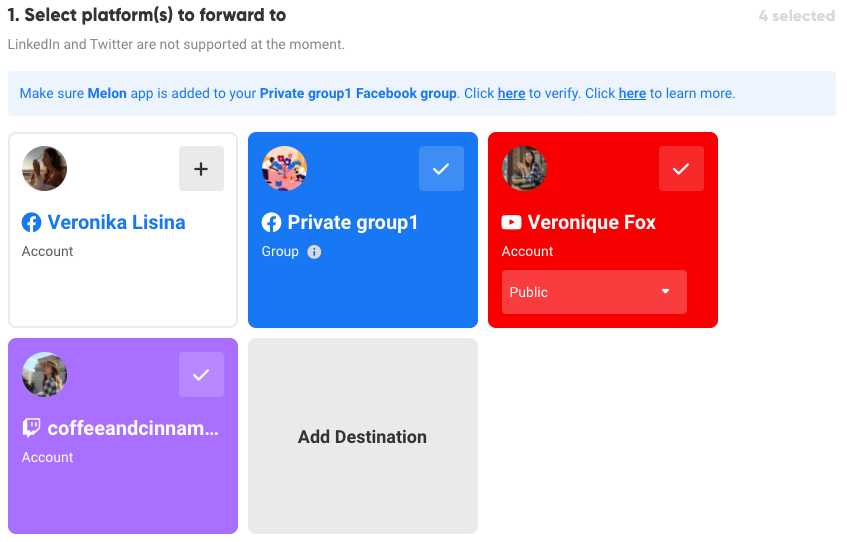Click the Facebook logo beside Private group1

(x=271, y=223)
